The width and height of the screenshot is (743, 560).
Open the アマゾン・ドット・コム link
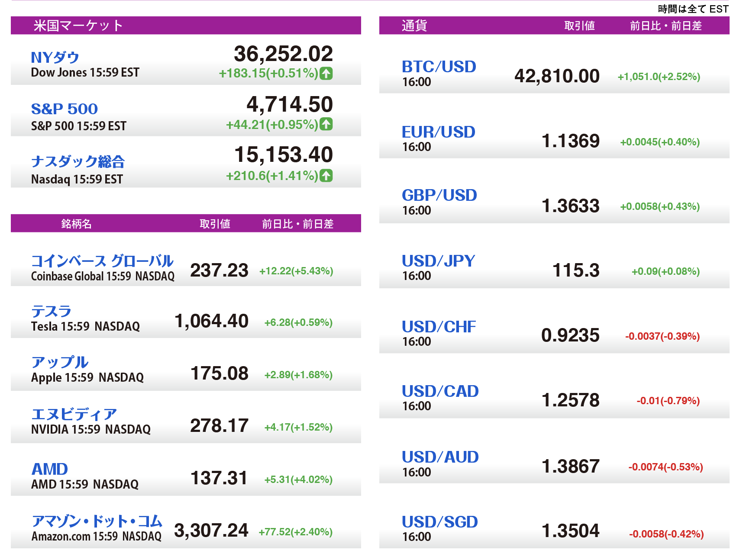(97, 521)
